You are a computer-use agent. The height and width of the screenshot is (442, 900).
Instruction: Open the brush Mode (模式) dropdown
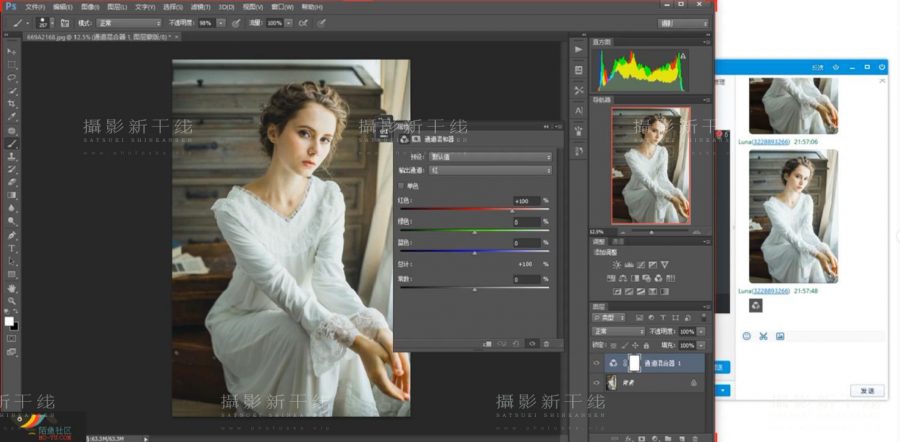click(x=129, y=23)
